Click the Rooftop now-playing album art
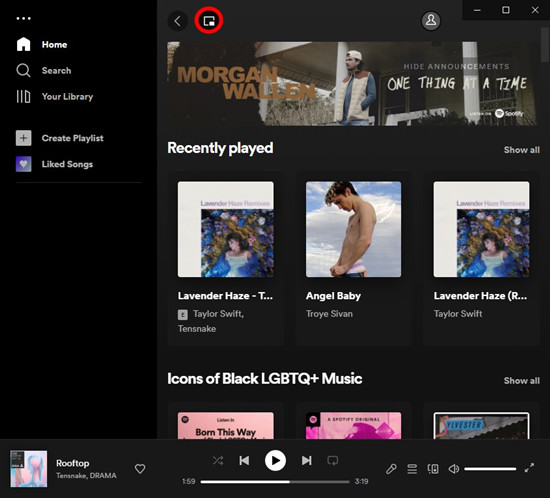 click(28, 469)
